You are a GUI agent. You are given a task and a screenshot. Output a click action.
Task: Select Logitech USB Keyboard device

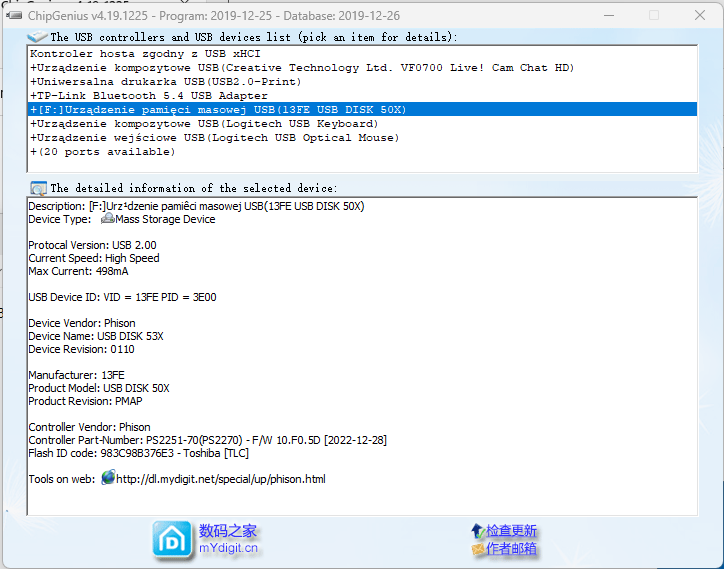362,124
